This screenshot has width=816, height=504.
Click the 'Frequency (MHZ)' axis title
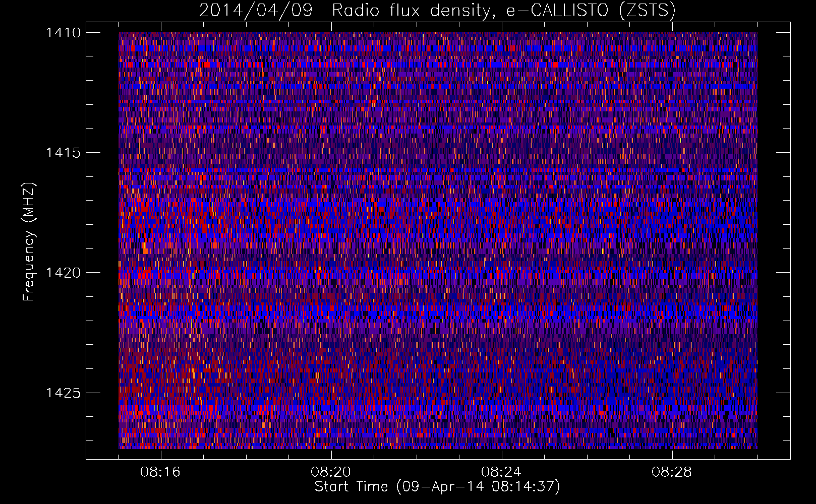pyautogui.click(x=29, y=242)
